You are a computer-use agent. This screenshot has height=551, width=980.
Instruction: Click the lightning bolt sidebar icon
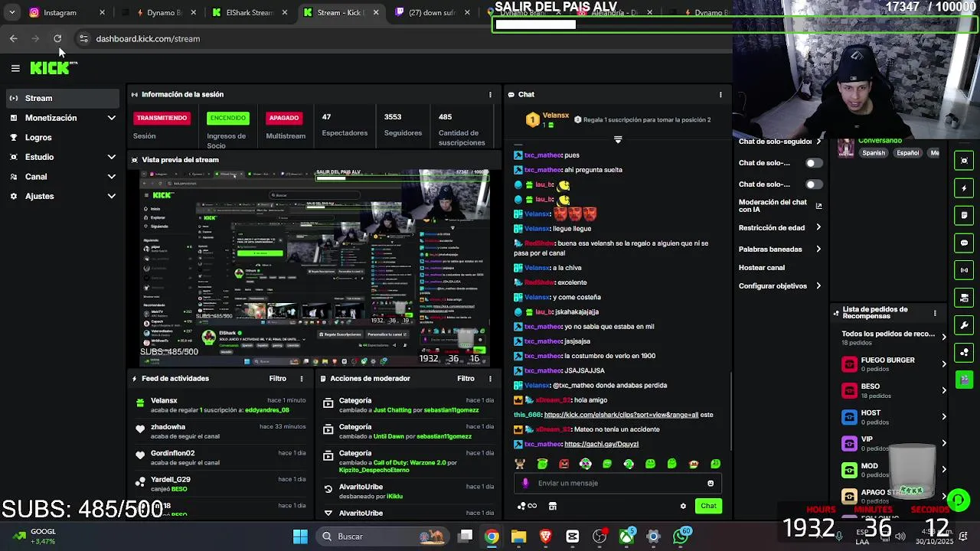coord(964,188)
